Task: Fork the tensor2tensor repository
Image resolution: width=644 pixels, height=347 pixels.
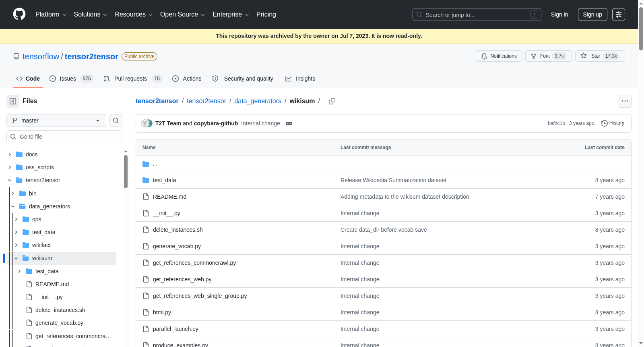Action: coord(548,56)
